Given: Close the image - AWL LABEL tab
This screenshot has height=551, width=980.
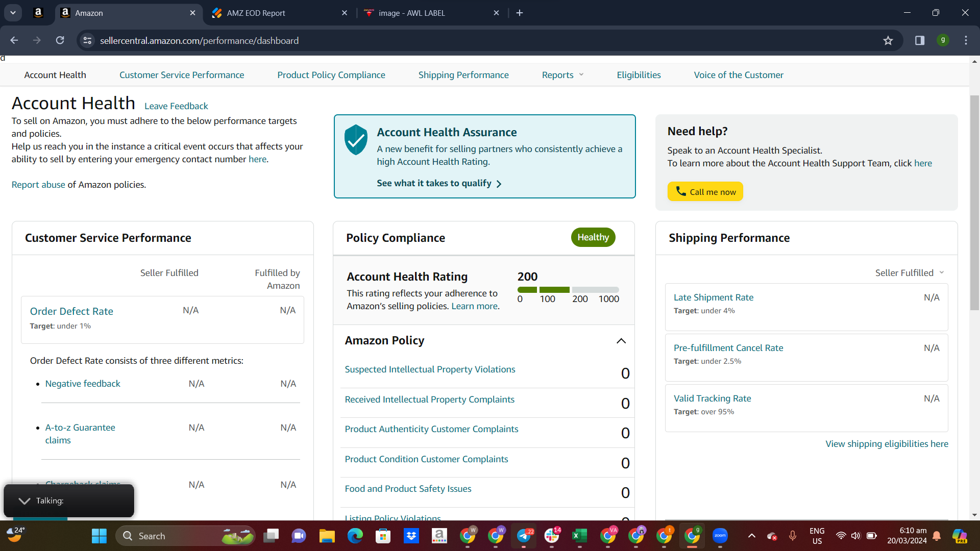Looking at the screenshot, I should coord(496,13).
